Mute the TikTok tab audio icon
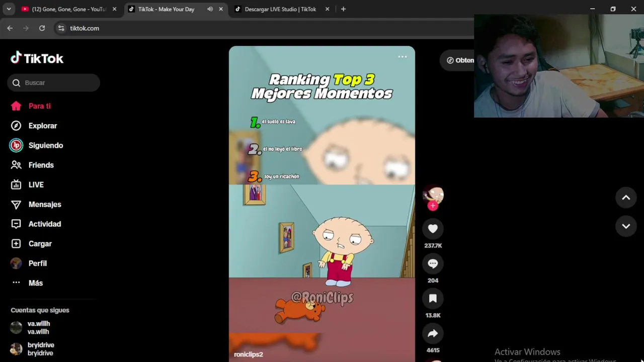 [210, 9]
